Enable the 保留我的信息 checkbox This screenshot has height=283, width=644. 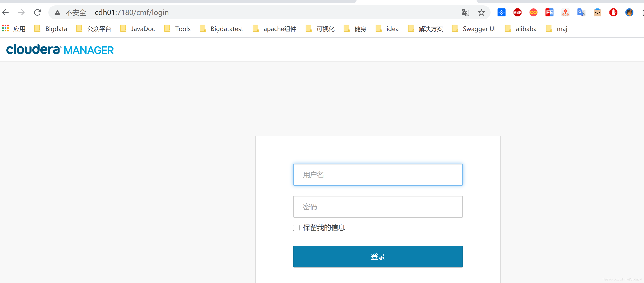coord(296,228)
